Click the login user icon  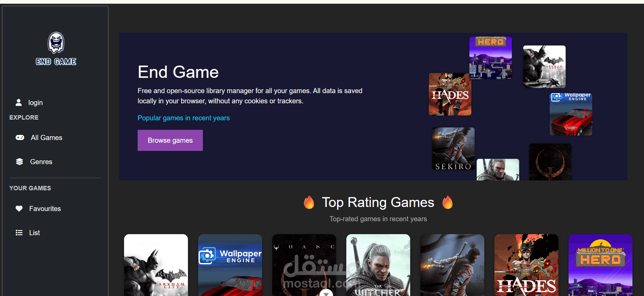click(19, 102)
